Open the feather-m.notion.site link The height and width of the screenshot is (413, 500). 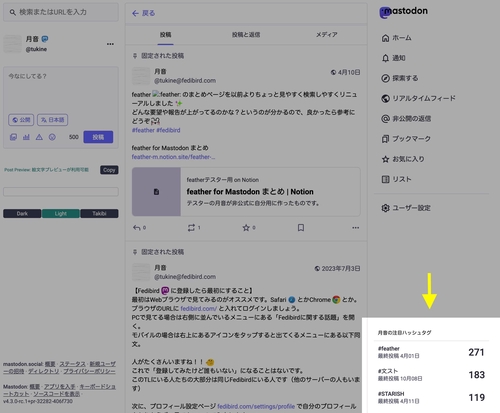173,157
